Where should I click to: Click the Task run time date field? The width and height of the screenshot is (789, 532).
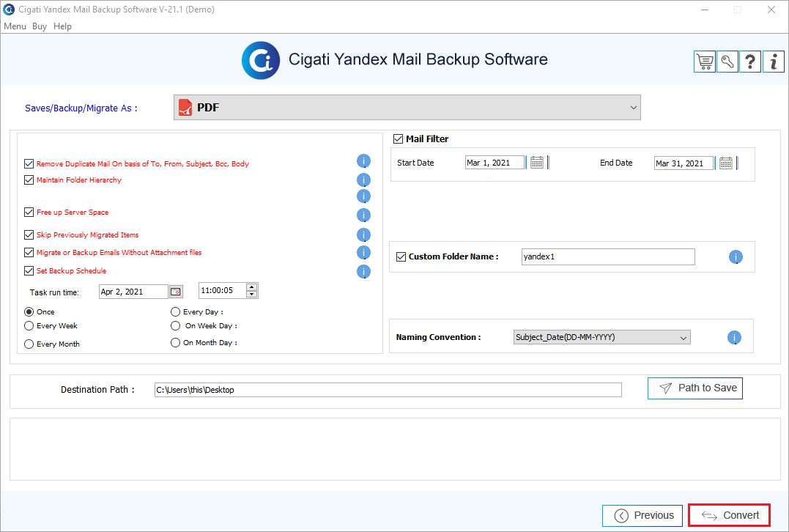point(133,292)
